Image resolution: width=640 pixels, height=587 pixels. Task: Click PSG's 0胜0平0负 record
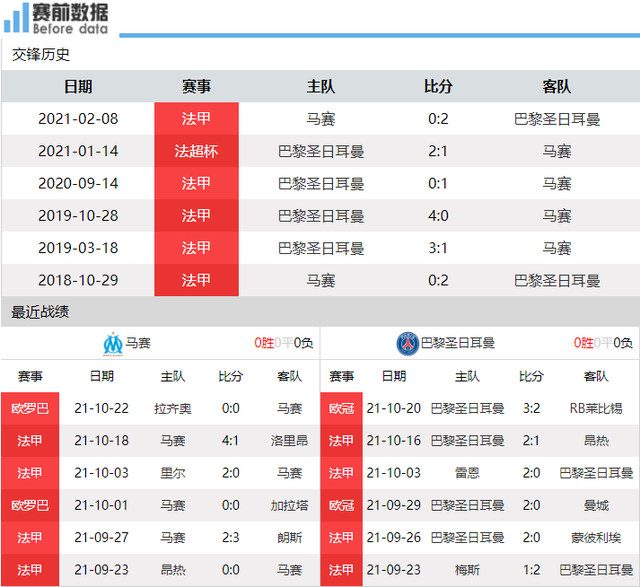pyautogui.click(x=603, y=343)
